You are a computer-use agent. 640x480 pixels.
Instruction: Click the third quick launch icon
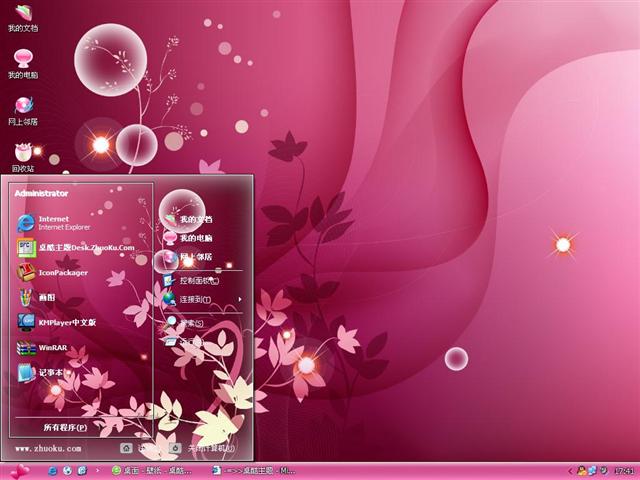pos(82,471)
